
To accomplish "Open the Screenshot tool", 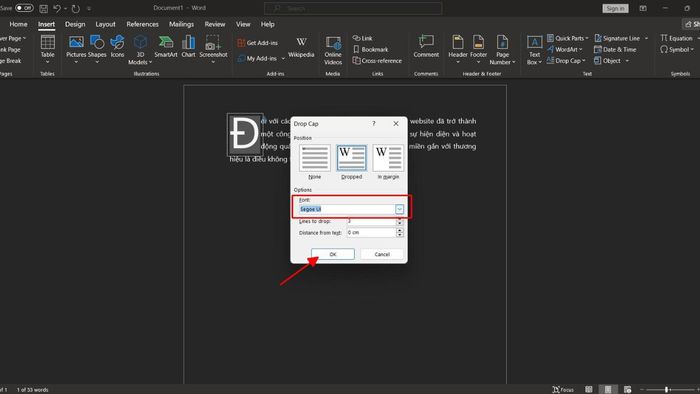I will (213, 49).
